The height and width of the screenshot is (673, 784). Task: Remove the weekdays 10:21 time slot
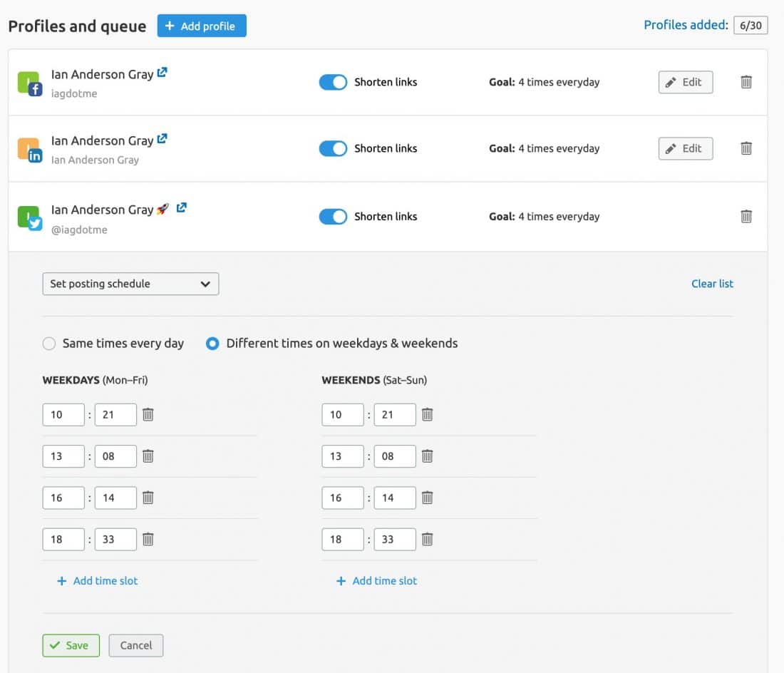click(x=148, y=414)
